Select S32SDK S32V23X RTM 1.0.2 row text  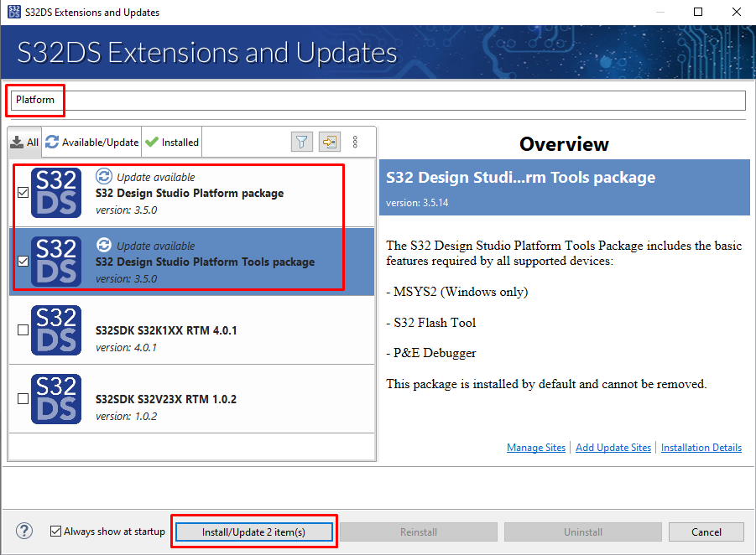pyautogui.click(x=166, y=399)
